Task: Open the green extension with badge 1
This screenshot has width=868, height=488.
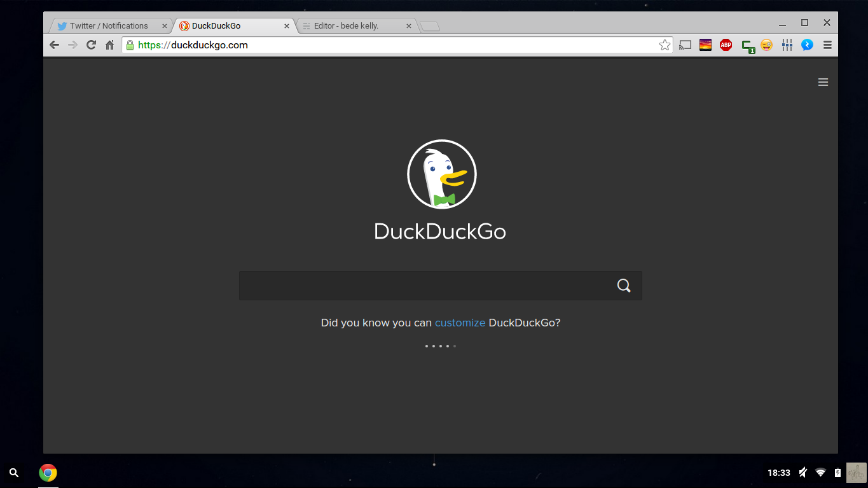Action: 748,46
